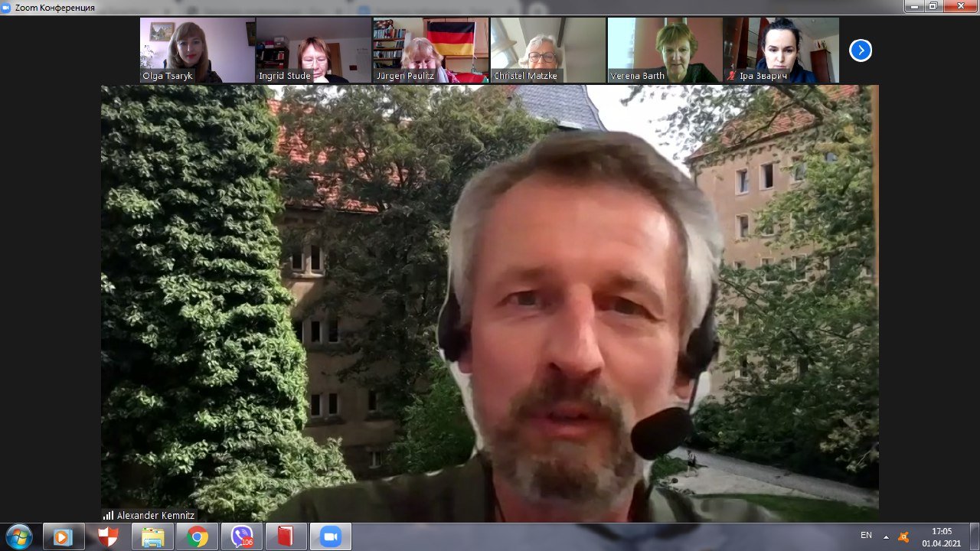Image resolution: width=980 pixels, height=551 pixels.
Task: Open Viber from the taskbar
Action: 242,537
